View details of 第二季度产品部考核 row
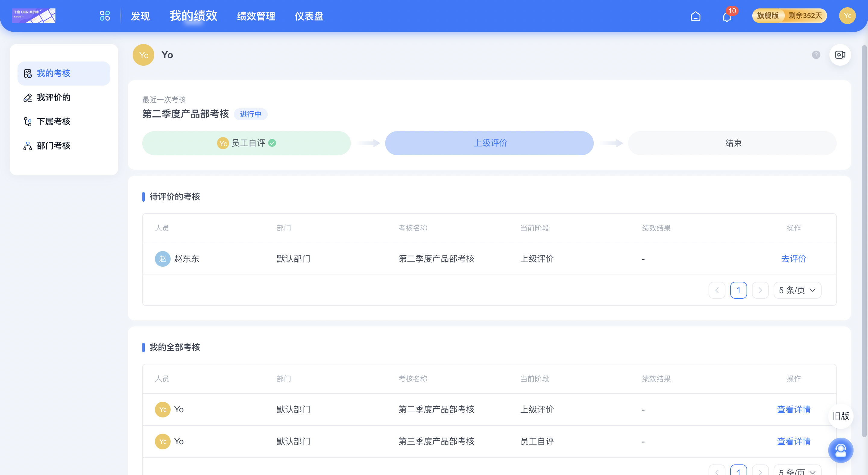The width and height of the screenshot is (868, 475). 794,409
